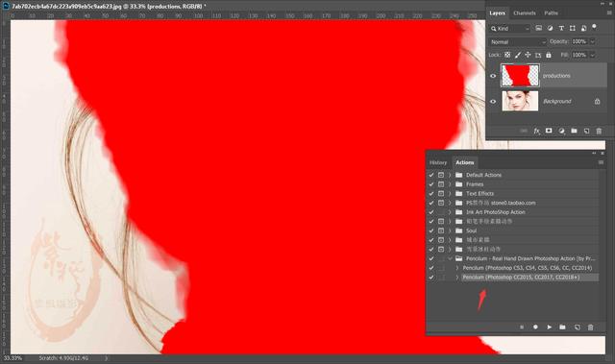Expand the Text Effects folder
The height and width of the screenshot is (364, 615).
click(450, 194)
